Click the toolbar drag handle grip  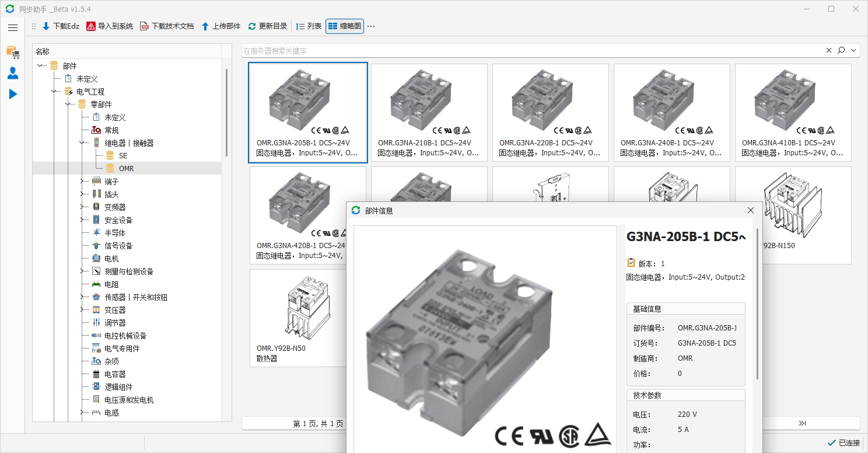click(34, 26)
